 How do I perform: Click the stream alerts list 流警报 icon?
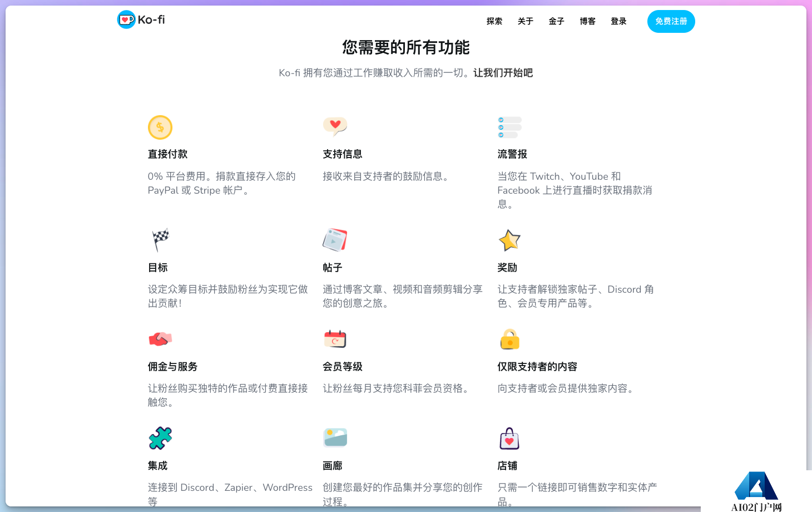[x=509, y=127]
